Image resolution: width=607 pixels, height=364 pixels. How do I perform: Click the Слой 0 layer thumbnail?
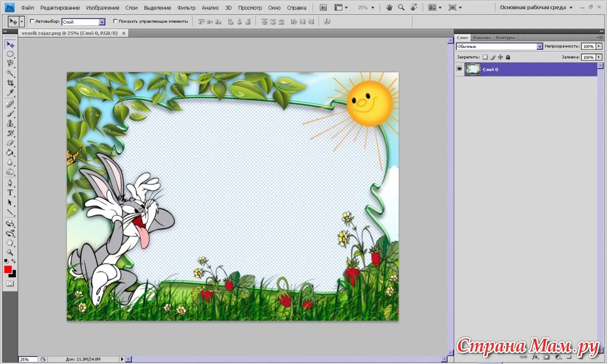(472, 69)
